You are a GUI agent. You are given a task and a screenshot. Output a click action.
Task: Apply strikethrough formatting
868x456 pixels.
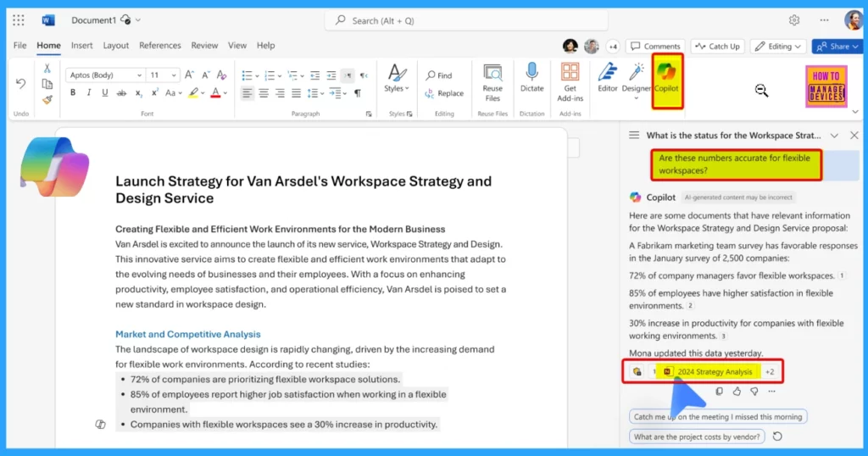(x=121, y=93)
